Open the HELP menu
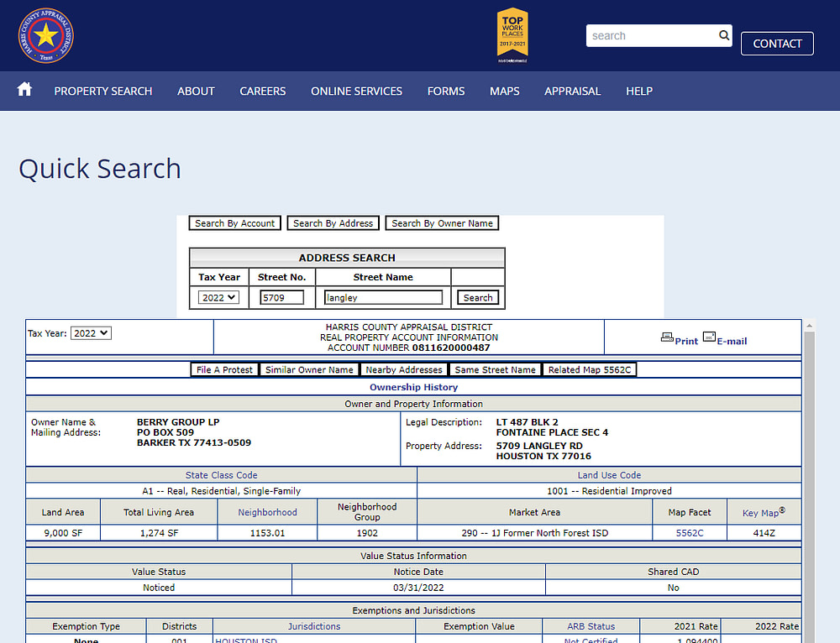Viewport: 840px width, 643px height. pos(639,91)
